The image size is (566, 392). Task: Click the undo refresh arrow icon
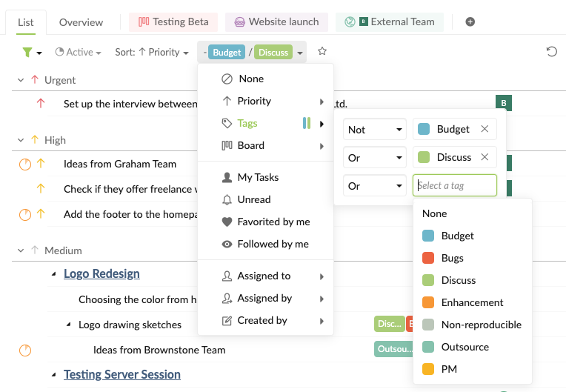(551, 52)
